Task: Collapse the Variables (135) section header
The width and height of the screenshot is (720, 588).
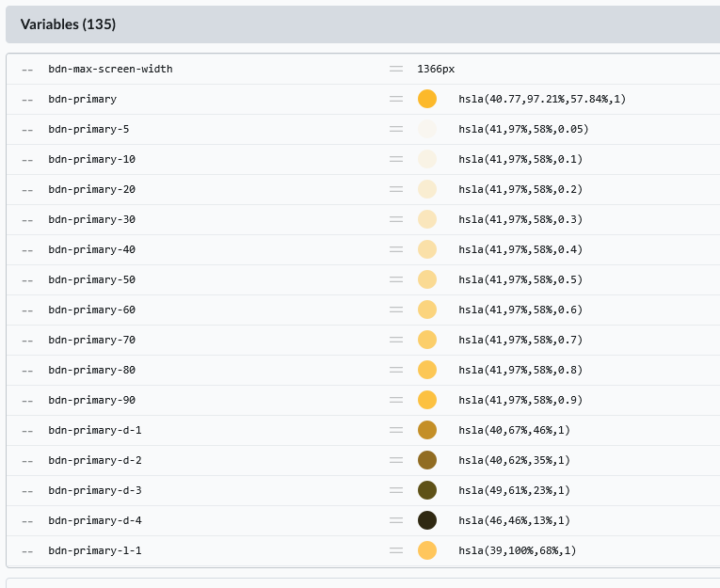Action: coord(68,24)
